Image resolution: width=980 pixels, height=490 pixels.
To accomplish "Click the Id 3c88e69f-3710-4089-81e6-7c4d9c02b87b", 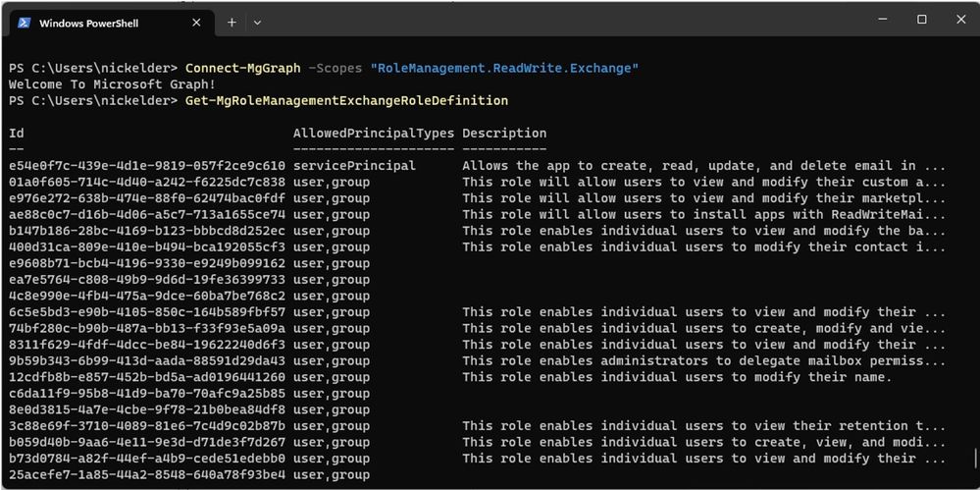I will point(147,426).
